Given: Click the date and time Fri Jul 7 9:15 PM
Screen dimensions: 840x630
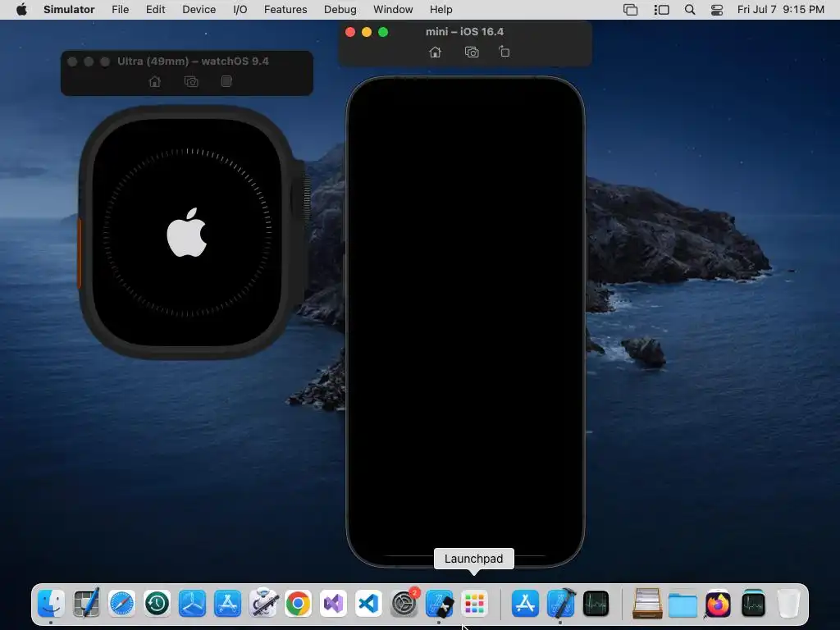Looking at the screenshot, I should click(781, 10).
